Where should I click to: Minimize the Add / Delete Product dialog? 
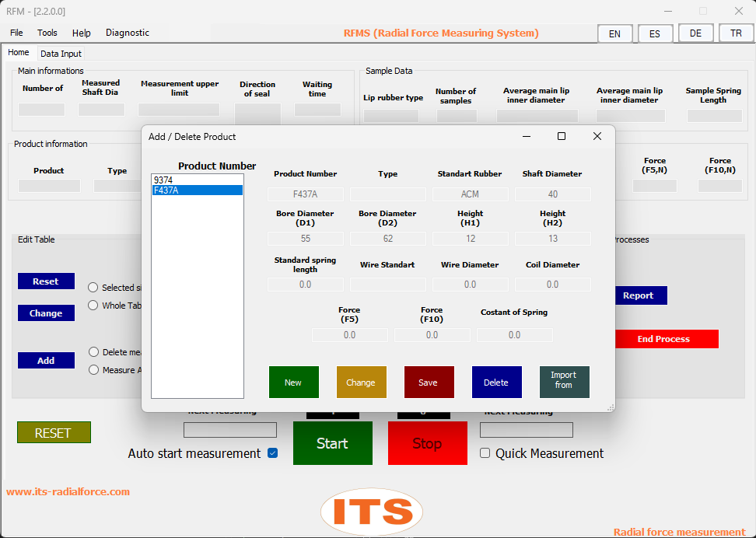tap(527, 136)
